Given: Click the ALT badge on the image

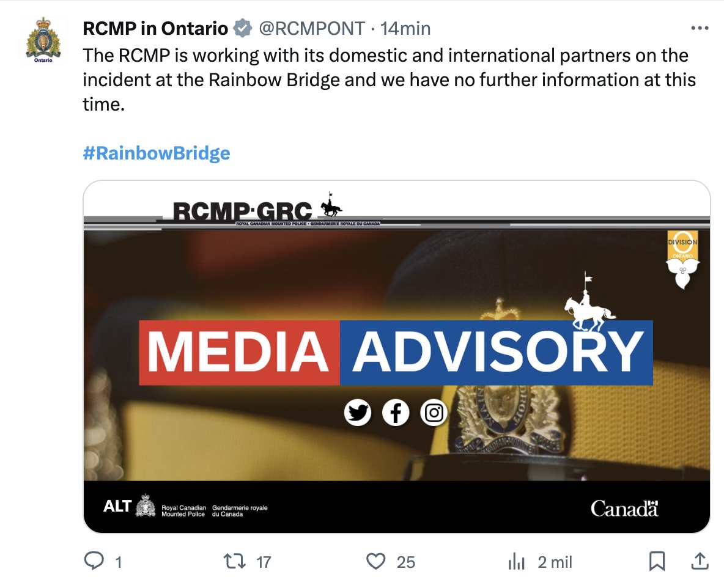Looking at the screenshot, I should coord(117,506).
